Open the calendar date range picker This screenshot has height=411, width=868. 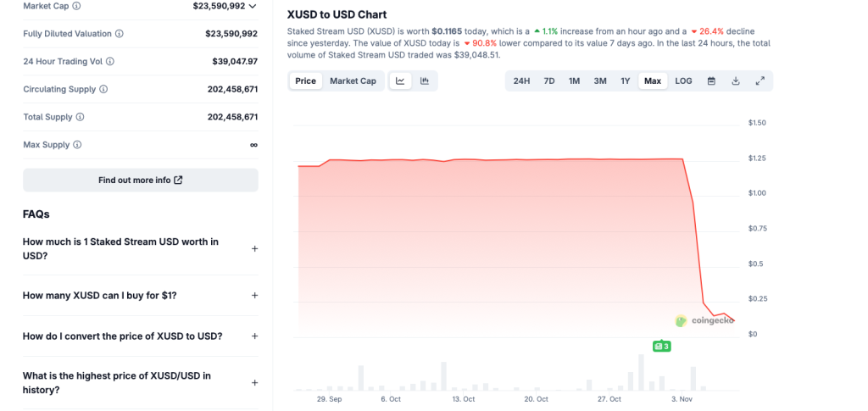coord(711,81)
